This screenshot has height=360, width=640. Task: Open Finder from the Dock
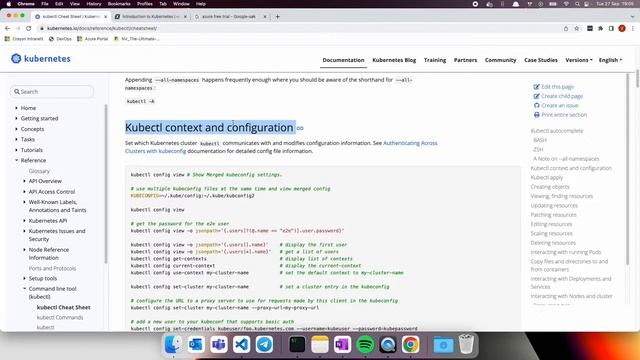coord(173,344)
